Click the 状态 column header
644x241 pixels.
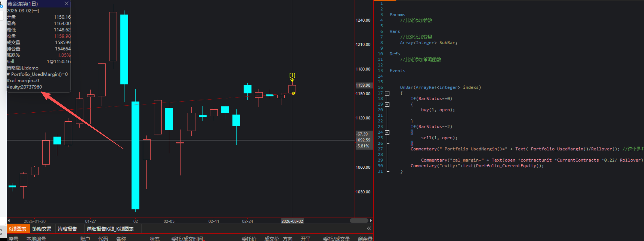click(154, 239)
